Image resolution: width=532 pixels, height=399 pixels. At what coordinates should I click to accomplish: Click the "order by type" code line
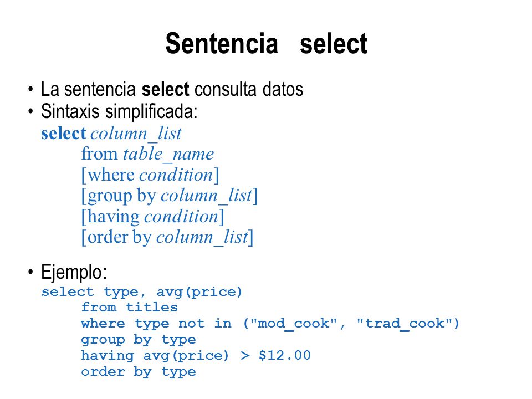139,372
